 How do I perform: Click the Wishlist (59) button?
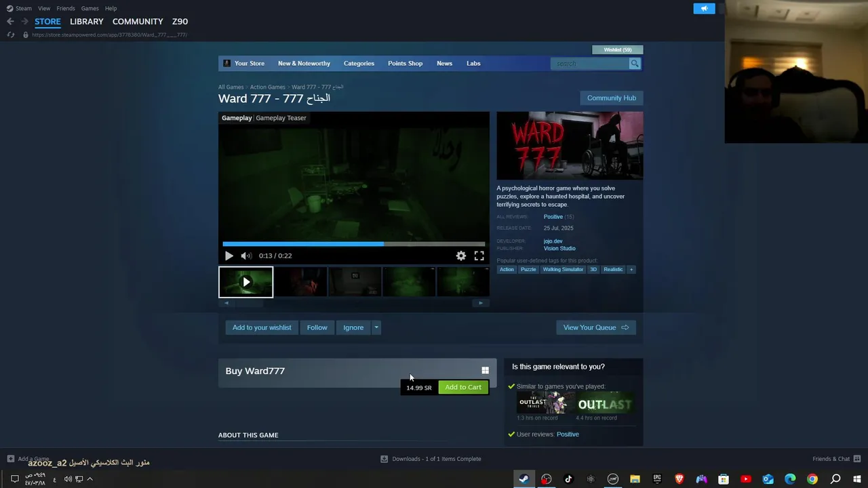(x=618, y=49)
